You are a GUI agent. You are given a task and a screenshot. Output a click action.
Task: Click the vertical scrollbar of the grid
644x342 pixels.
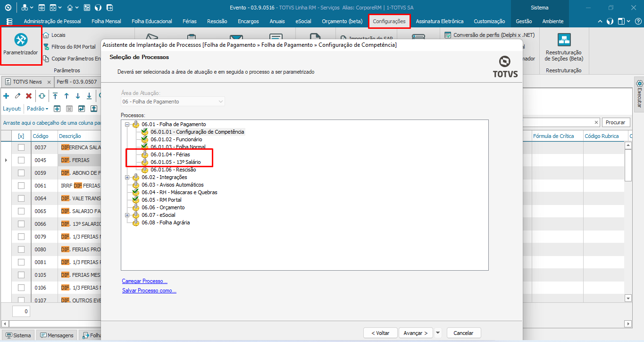pyautogui.click(x=628, y=222)
